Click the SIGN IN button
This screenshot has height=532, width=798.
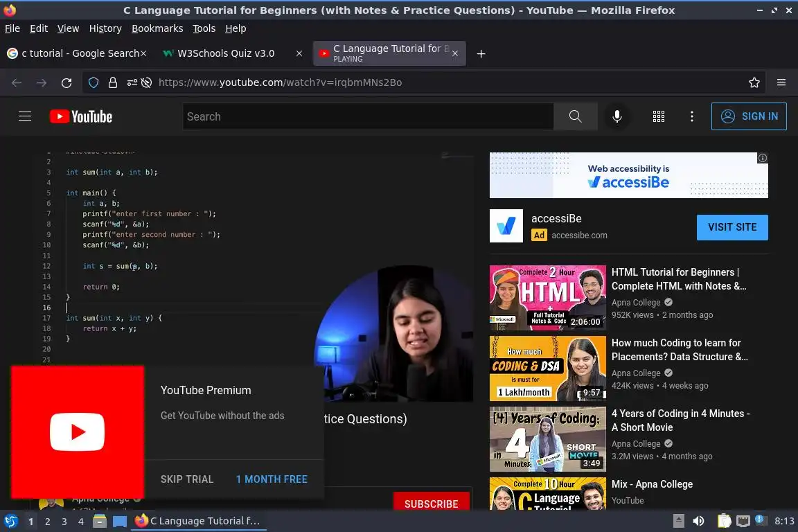click(x=749, y=116)
